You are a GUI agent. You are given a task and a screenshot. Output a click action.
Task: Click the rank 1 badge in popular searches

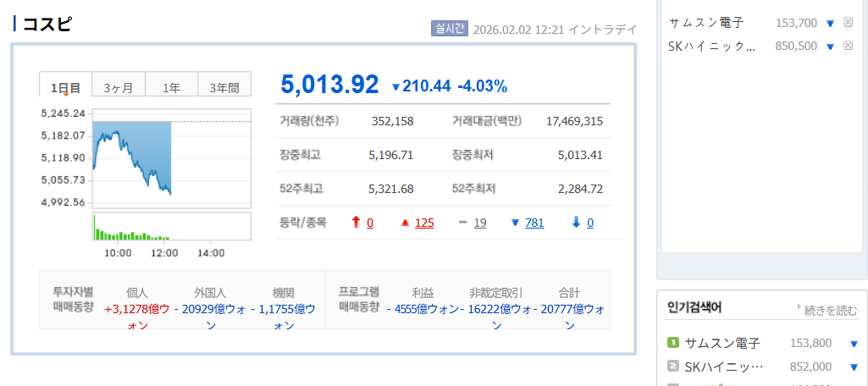point(673,343)
